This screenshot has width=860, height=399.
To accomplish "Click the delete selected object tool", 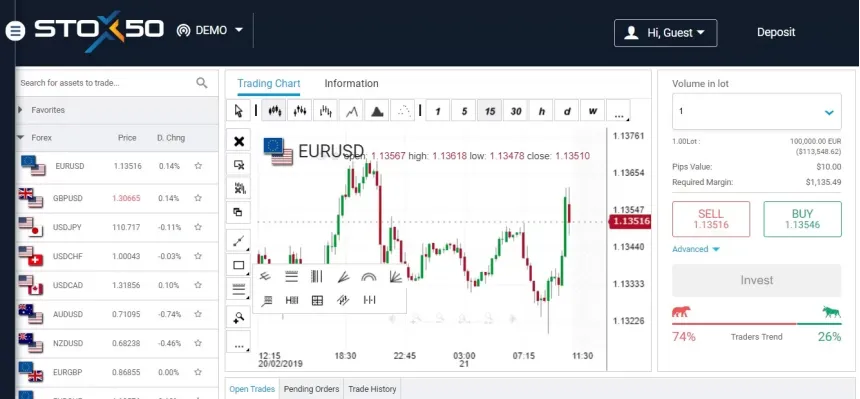I will pos(239,165).
